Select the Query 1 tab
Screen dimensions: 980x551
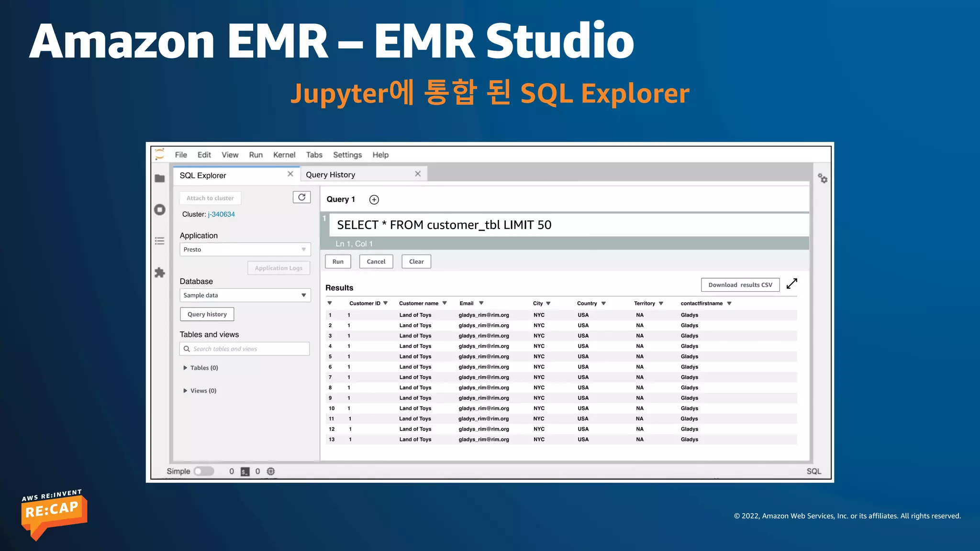point(341,199)
